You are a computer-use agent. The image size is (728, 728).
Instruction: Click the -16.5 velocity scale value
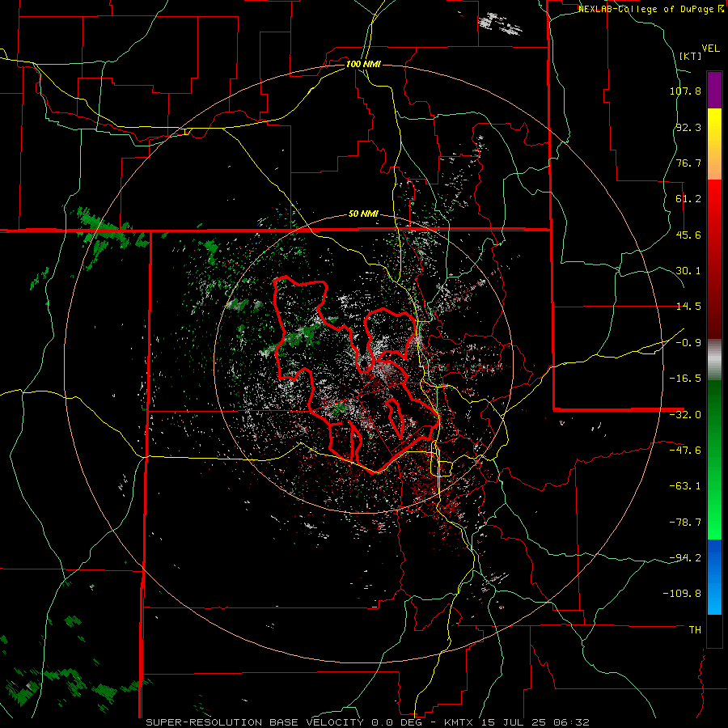685,379
